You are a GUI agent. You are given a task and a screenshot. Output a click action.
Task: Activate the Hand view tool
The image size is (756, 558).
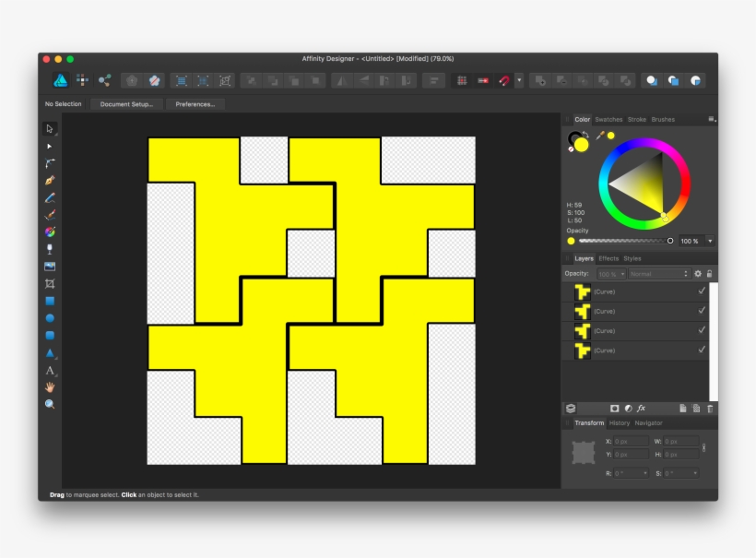pyautogui.click(x=50, y=387)
